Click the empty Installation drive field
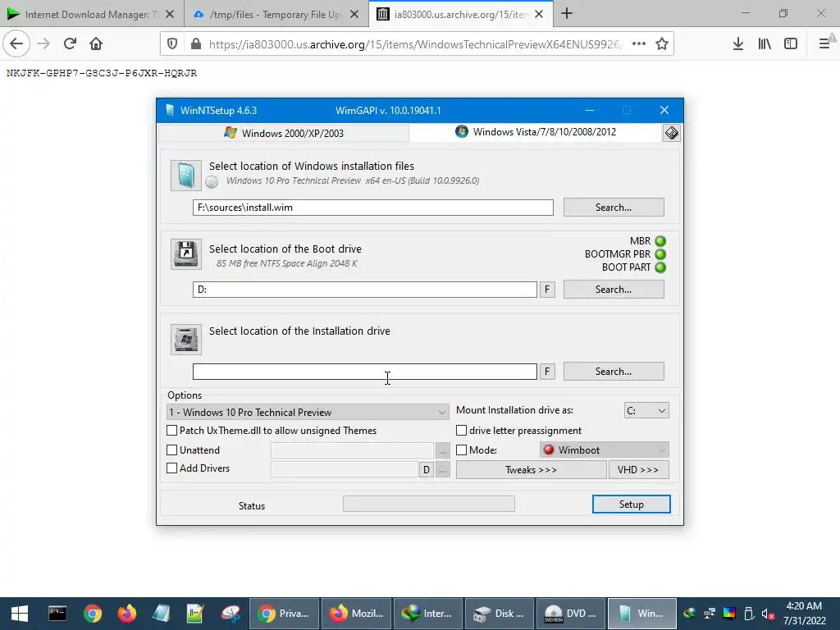This screenshot has height=630, width=840. [365, 372]
